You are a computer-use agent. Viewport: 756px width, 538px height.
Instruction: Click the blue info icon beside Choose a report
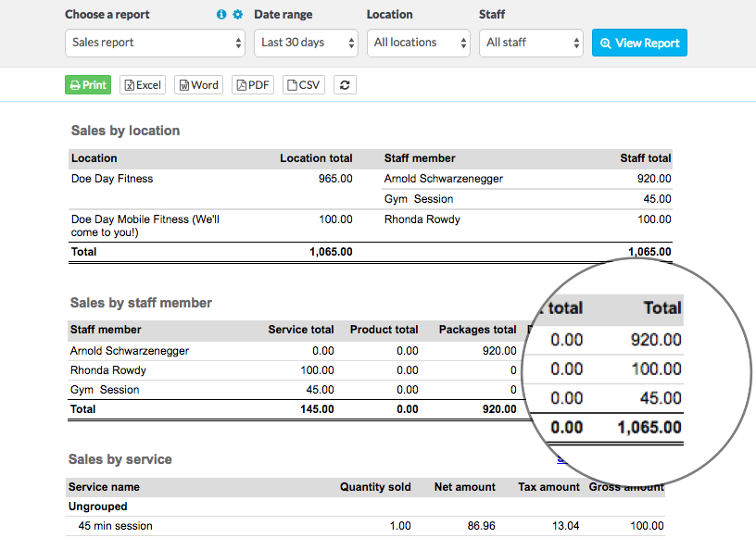click(x=221, y=15)
